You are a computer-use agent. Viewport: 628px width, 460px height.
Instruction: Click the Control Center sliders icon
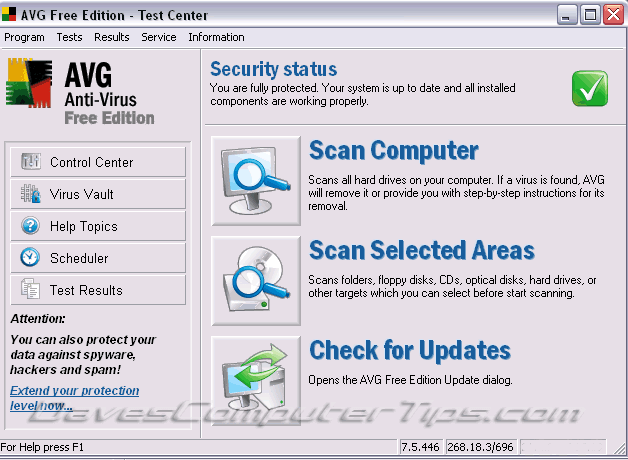(x=30, y=162)
